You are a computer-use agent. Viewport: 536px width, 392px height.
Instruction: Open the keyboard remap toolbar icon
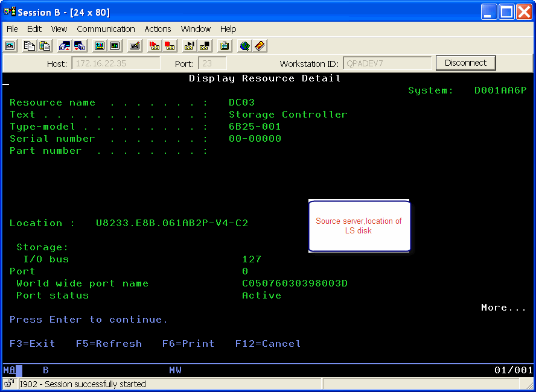click(135, 46)
